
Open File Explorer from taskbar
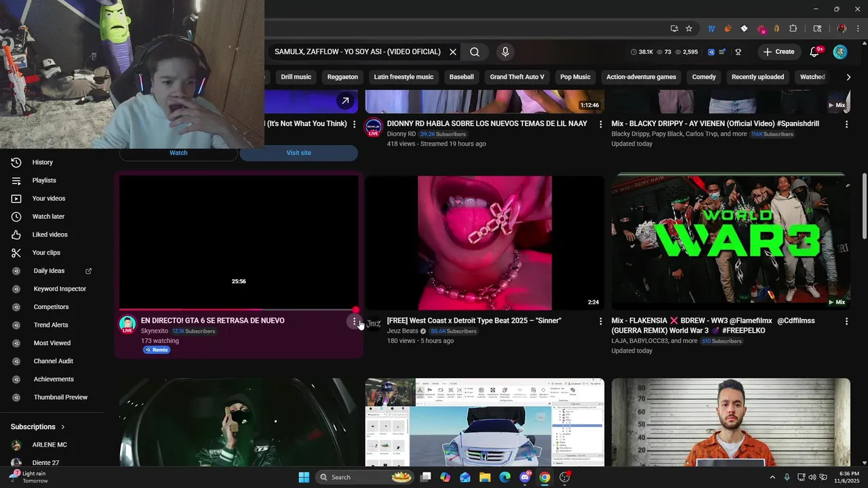coord(485,477)
